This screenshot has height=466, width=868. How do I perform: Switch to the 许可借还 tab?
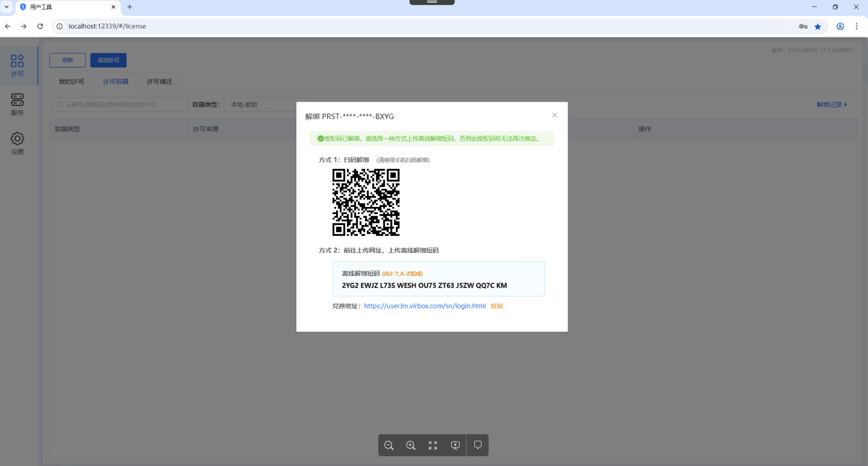pos(160,82)
